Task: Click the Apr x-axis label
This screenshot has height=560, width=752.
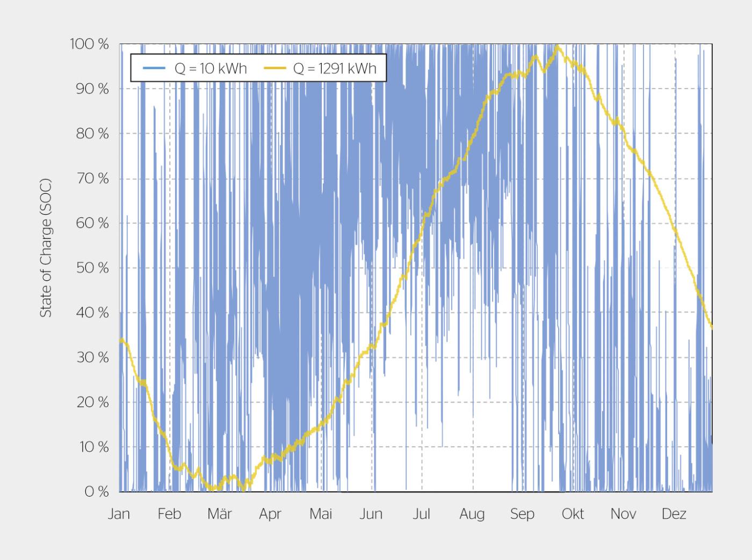Action: click(270, 515)
